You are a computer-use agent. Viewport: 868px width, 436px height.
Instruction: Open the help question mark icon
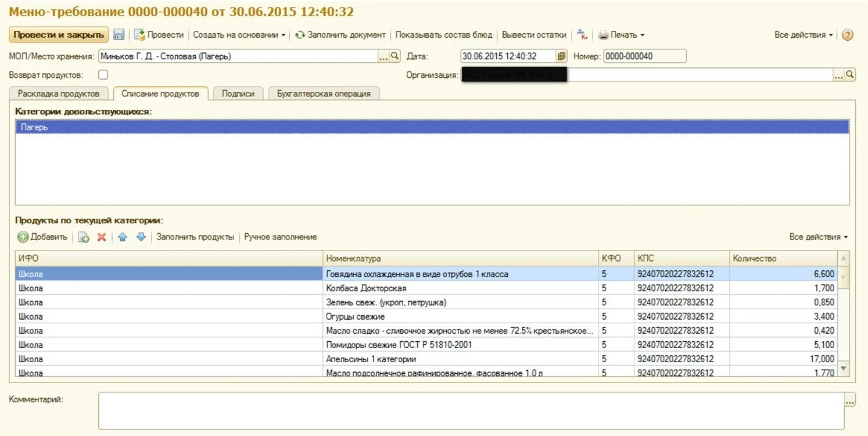point(848,35)
